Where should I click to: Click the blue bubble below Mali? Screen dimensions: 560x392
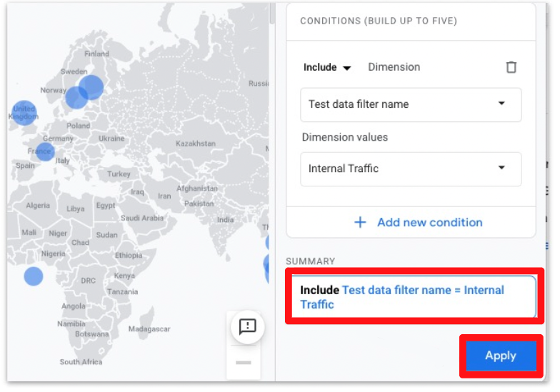tap(33, 276)
